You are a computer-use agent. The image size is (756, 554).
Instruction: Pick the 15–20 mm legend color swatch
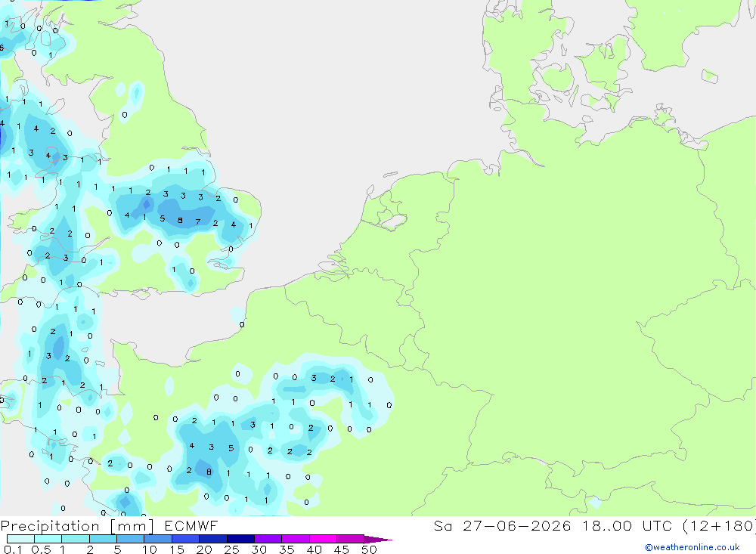pos(186,539)
